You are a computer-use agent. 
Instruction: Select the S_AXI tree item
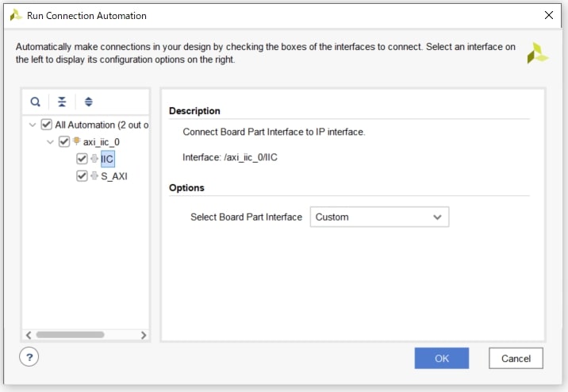coord(114,176)
